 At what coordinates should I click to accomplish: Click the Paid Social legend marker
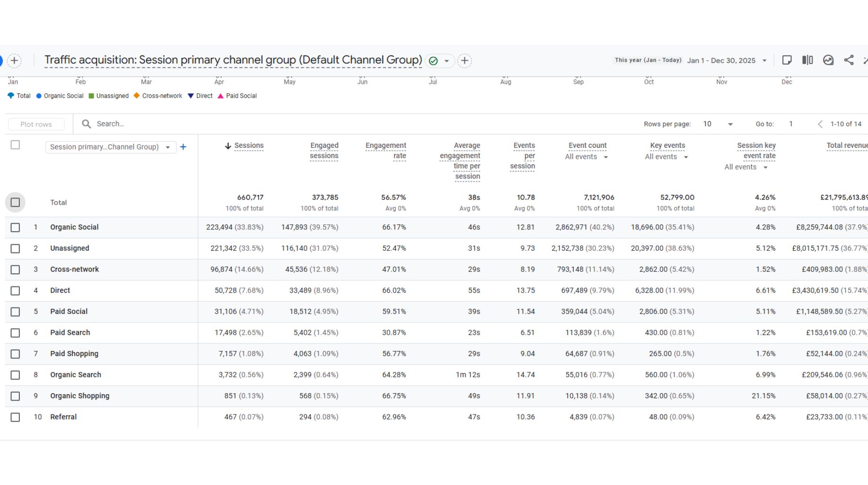tap(221, 96)
